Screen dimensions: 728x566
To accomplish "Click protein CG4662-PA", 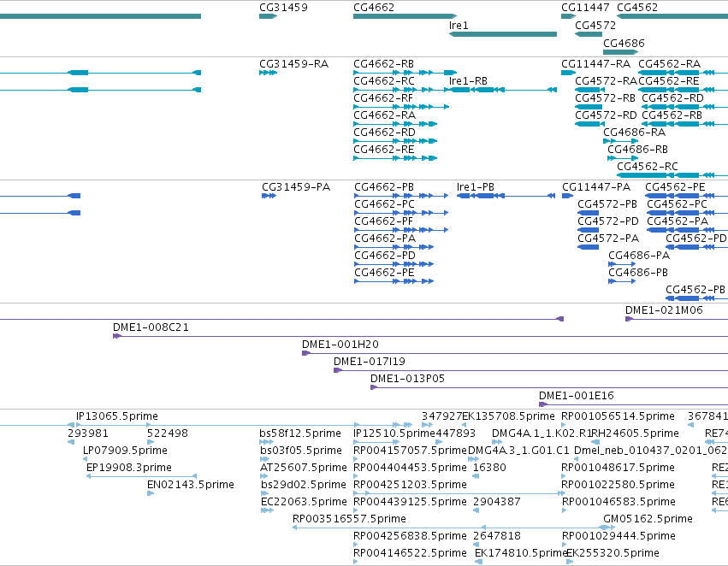I will 394,247.
